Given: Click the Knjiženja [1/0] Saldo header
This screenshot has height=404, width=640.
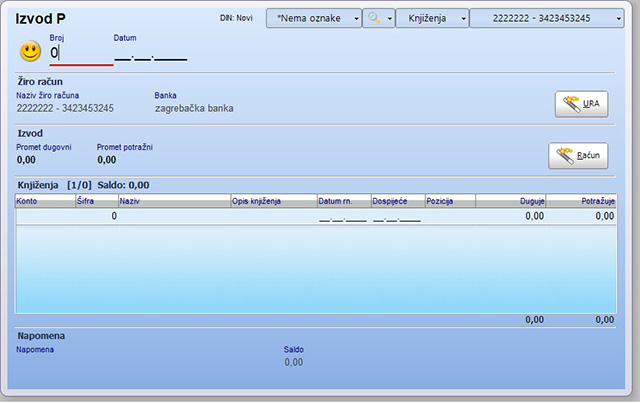Looking at the screenshot, I should (x=83, y=185).
